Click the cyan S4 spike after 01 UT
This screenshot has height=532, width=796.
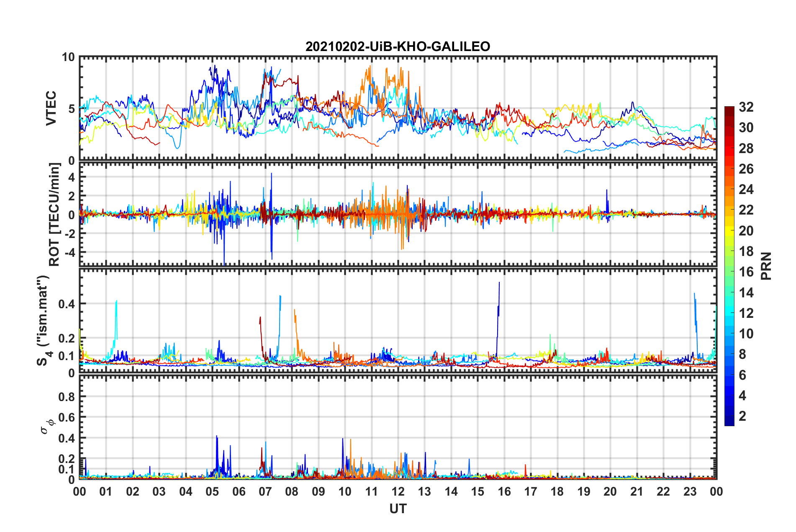click(x=116, y=326)
